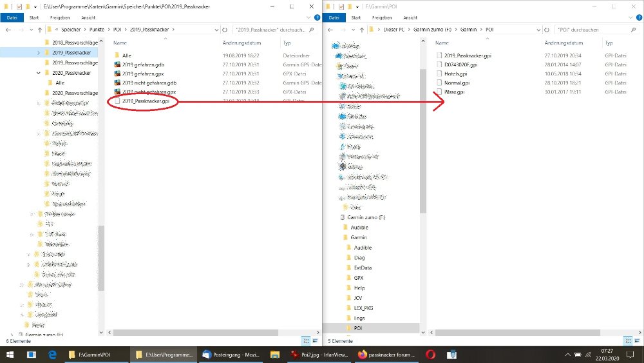Open the Edge browser from taskbar
Image resolution: width=644 pixels, height=363 pixels.
tap(53, 354)
